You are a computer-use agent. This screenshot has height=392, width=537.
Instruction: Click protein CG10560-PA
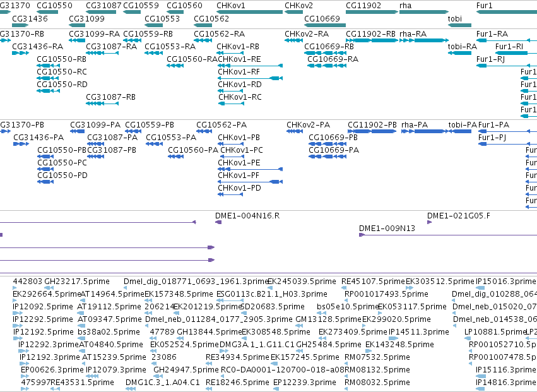click(175, 157)
